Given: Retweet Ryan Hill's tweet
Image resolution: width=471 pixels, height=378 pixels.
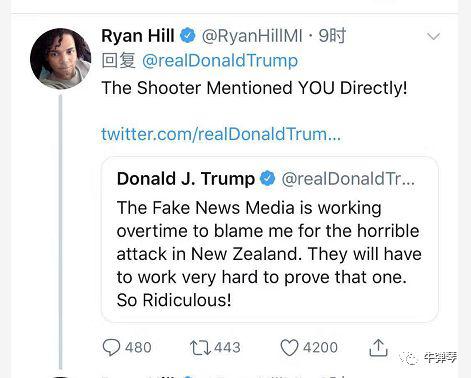Looking at the screenshot, I should click(200, 348).
